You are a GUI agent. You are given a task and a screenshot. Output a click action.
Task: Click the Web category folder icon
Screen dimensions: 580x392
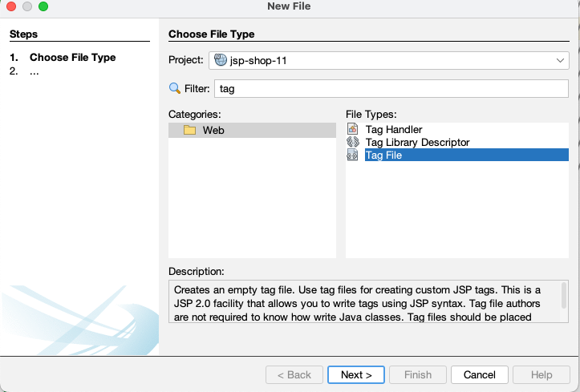(x=189, y=130)
